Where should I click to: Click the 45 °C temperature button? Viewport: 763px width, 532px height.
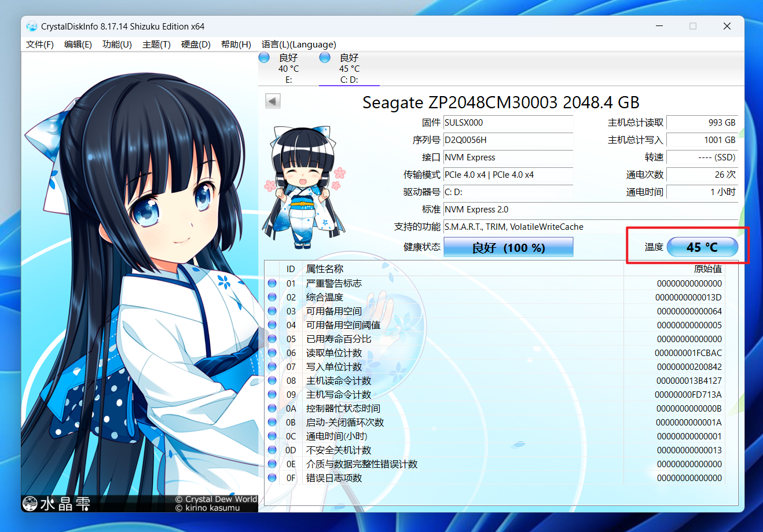tap(702, 247)
